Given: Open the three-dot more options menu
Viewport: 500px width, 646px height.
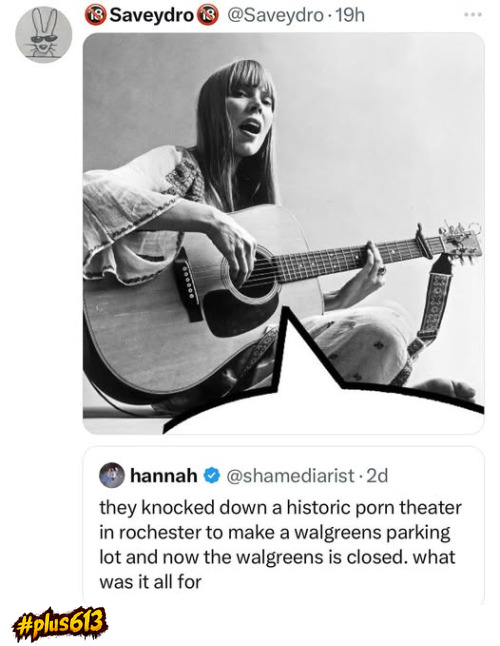Looking at the screenshot, I should tap(472, 15).
